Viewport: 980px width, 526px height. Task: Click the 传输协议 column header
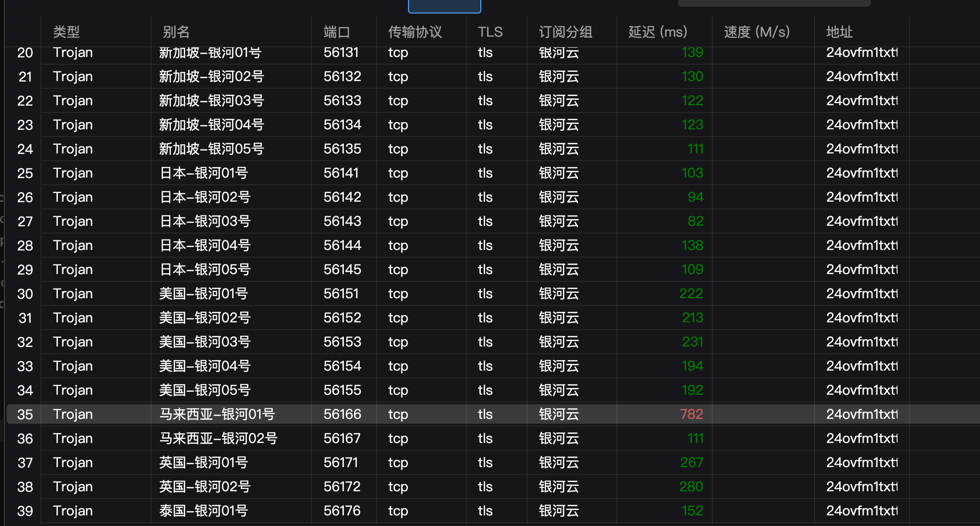point(415,32)
